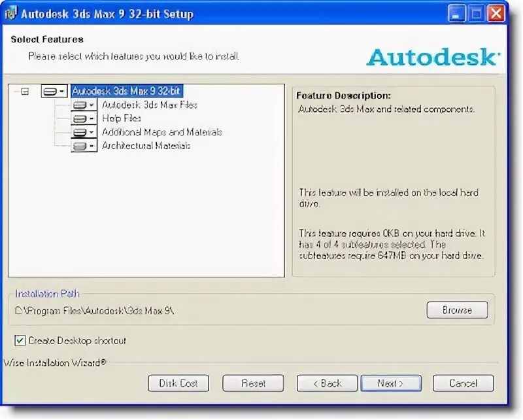Click the 'Select Features' heading
Image resolution: width=523 pixels, height=420 pixels.
pos(47,39)
